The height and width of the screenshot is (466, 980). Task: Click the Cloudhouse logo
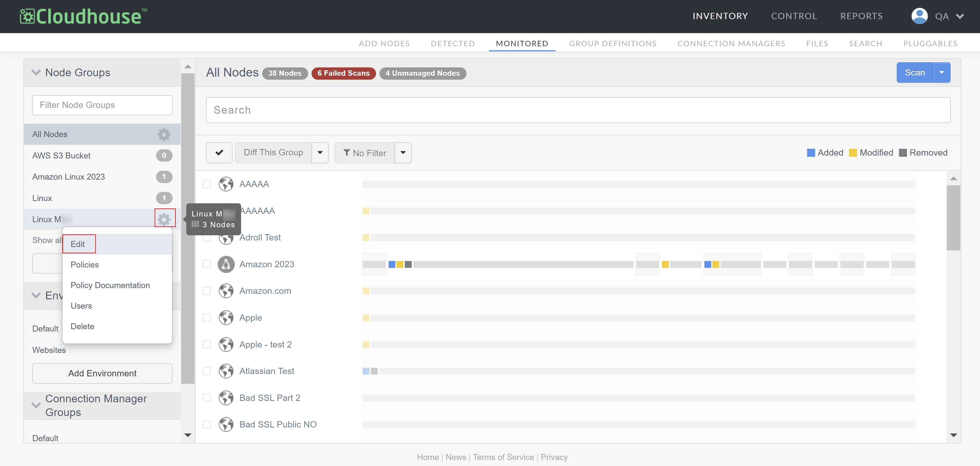83,16
